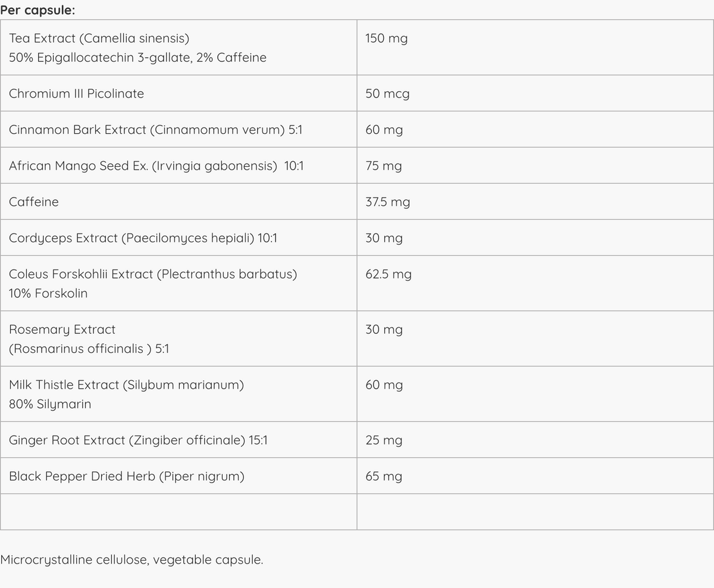Click Rosemary Extract ingredient label
This screenshot has height=588, width=714.
tap(62, 330)
